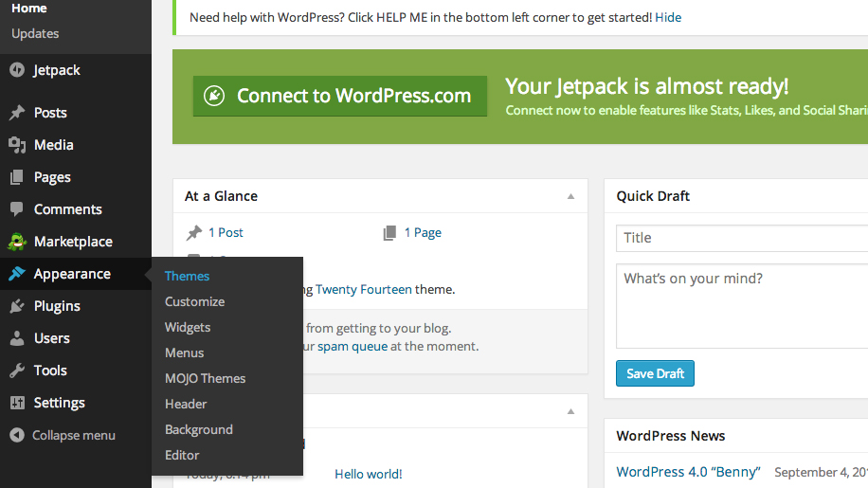Screen dimensions: 868x488
Task: Open Widgets in Appearance submenu
Action: click(188, 327)
